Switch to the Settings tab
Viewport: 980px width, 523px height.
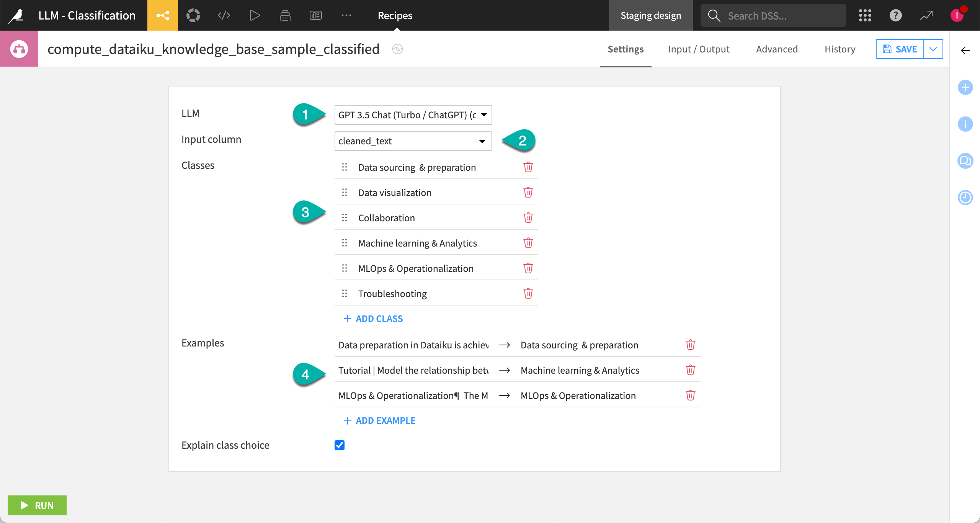(x=626, y=49)
